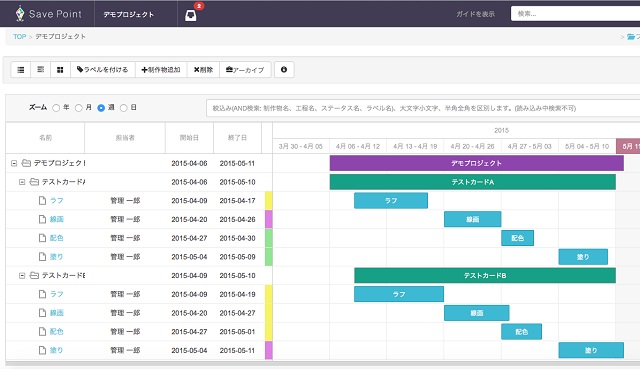Viewport: 640px width, 369px height.
Task: Click the アーカイブ archive button
Action: click(x=245, y=70)
